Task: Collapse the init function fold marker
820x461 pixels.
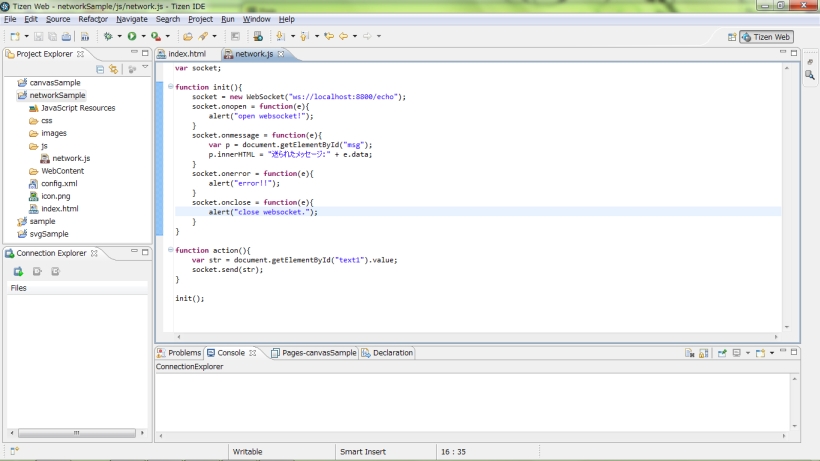Action: click(x=170, y=87)
